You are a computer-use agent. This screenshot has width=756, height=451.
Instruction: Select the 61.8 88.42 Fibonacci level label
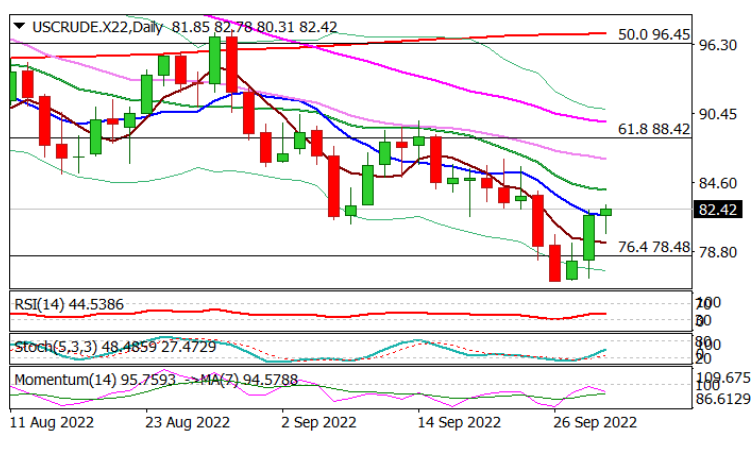tap(654, 129)
